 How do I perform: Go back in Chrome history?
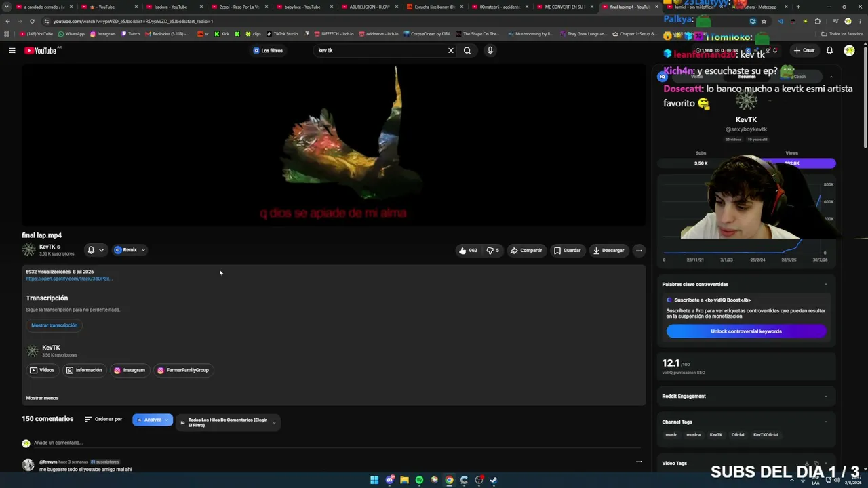coord(7,21)
